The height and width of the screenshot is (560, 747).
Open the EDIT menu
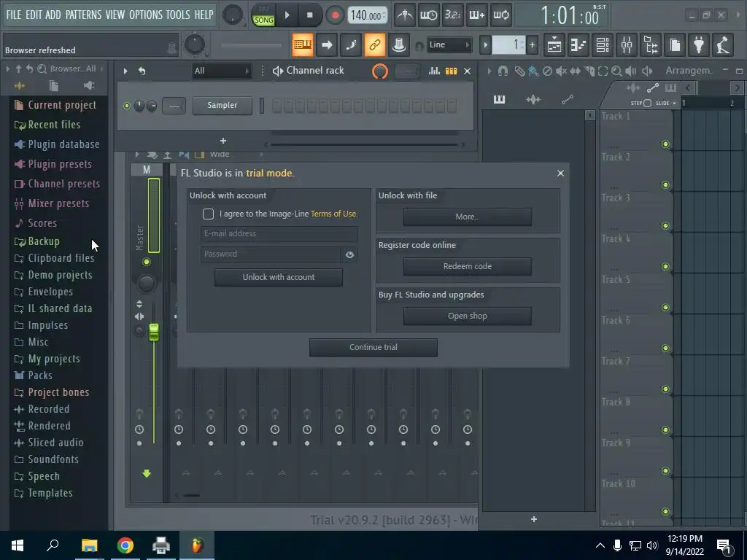(x=34, y=15)
